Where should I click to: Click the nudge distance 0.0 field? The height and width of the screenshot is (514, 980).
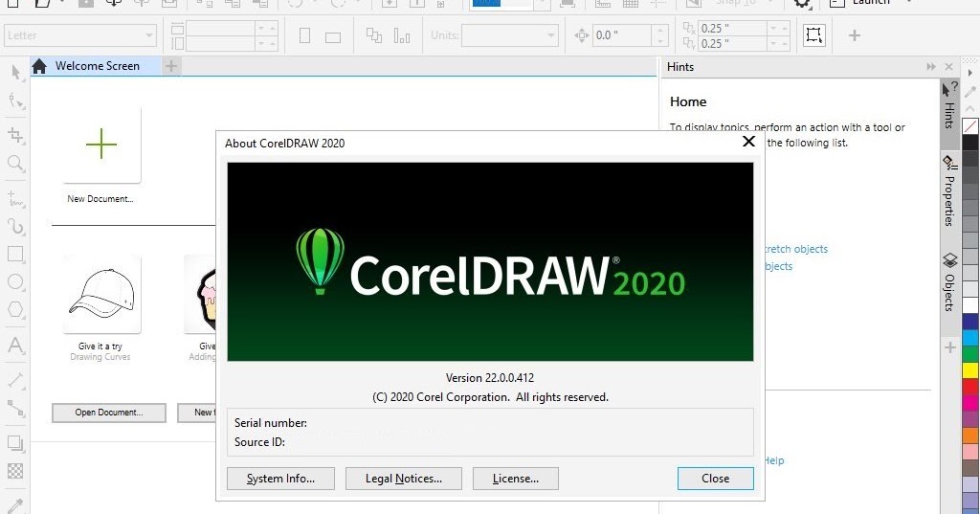[x=622, y=35]
